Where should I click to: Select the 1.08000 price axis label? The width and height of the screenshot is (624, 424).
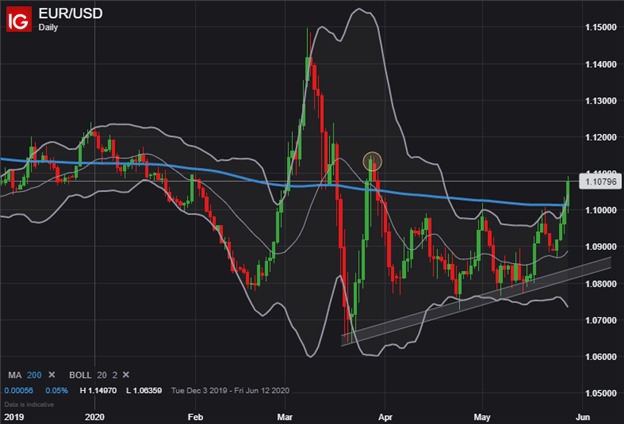601,283
